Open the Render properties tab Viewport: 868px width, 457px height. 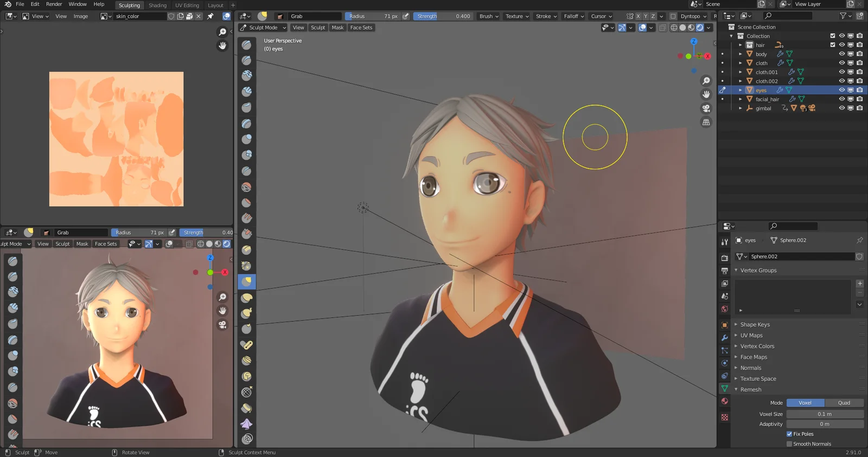coord(725,258)
